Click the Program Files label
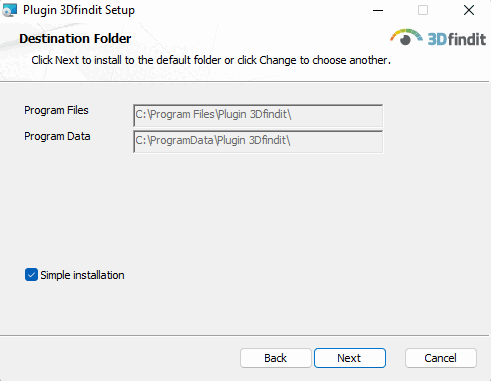Image resolution: width=491 pixels, height=381 pixels. pyautogui.click(x=56, y=110)
